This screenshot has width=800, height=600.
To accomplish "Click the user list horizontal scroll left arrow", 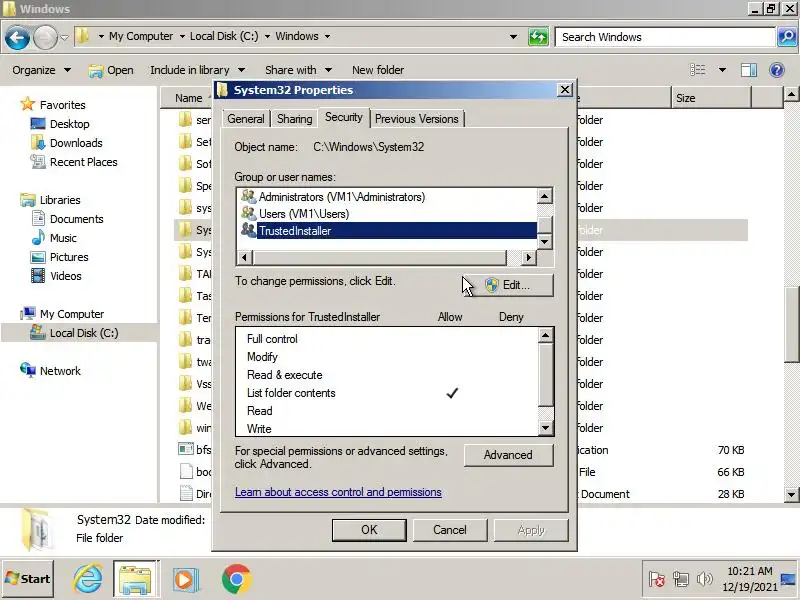I will (244, 258).
